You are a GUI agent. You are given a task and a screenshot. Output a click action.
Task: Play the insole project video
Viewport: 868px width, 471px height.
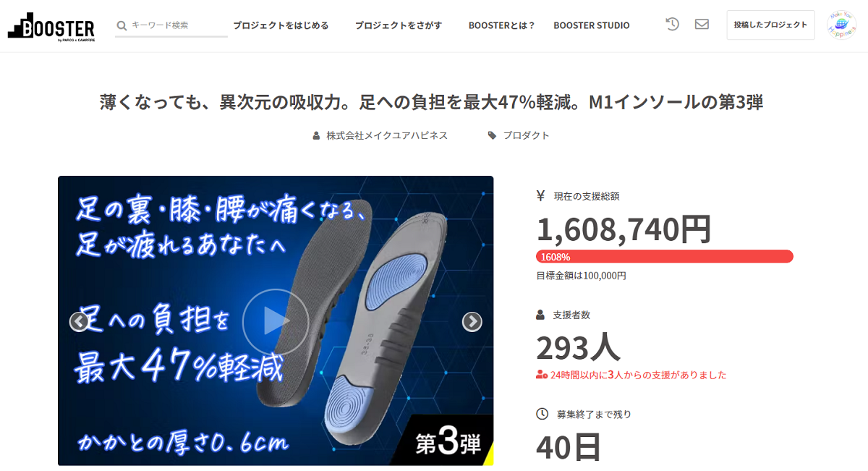[276, 322]
